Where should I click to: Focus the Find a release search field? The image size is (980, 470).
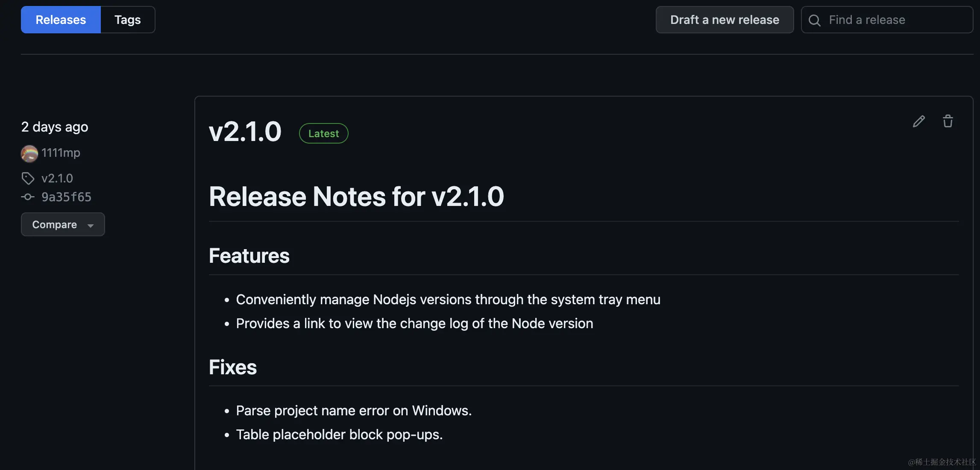pos(887,20)
